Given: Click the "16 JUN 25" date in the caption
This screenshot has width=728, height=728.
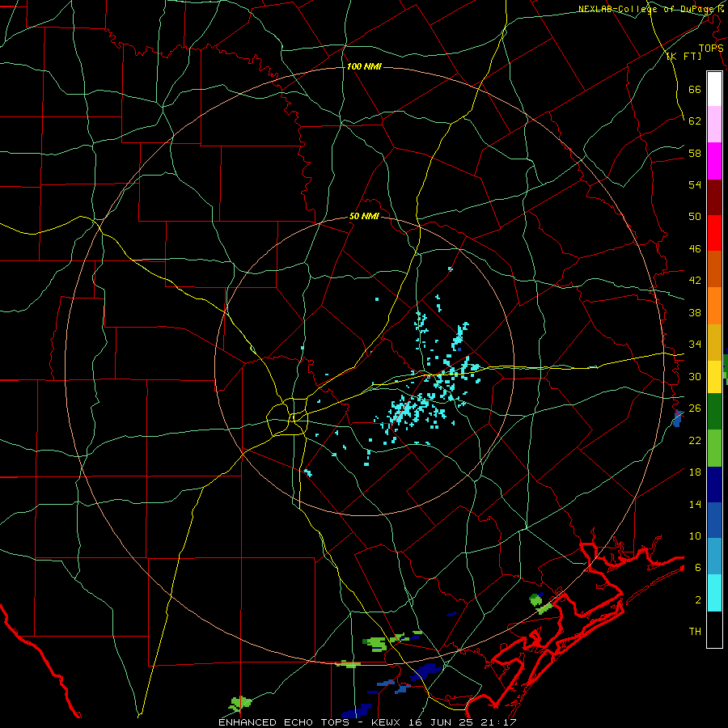Looking at the screenshot, I should 442,722.
